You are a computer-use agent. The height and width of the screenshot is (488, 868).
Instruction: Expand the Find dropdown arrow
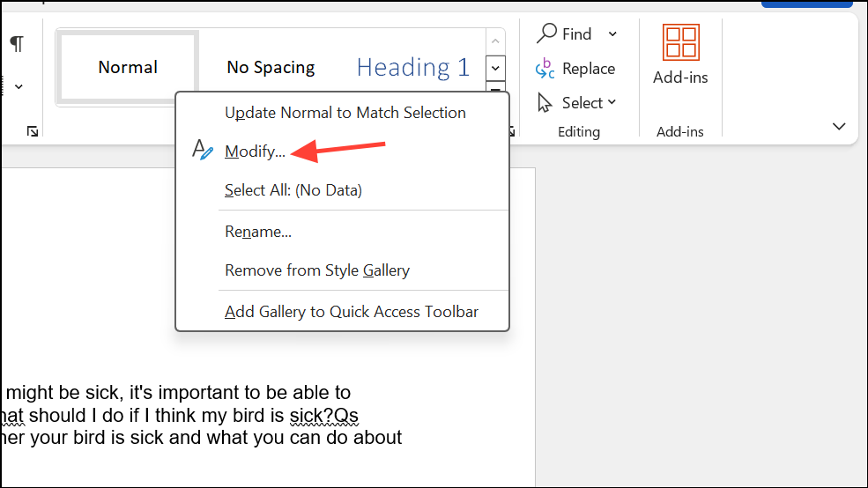pyautogui.click(x=612, y=34)
